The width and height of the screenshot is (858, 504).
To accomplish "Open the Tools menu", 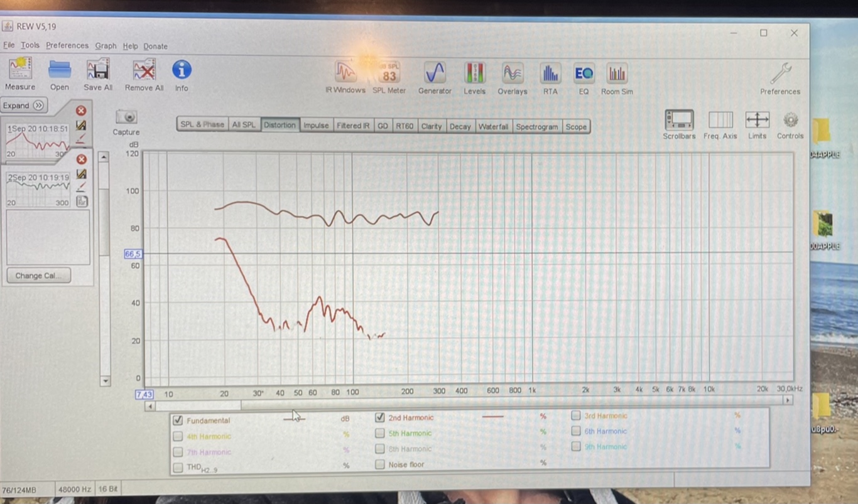I will (30, 46).
